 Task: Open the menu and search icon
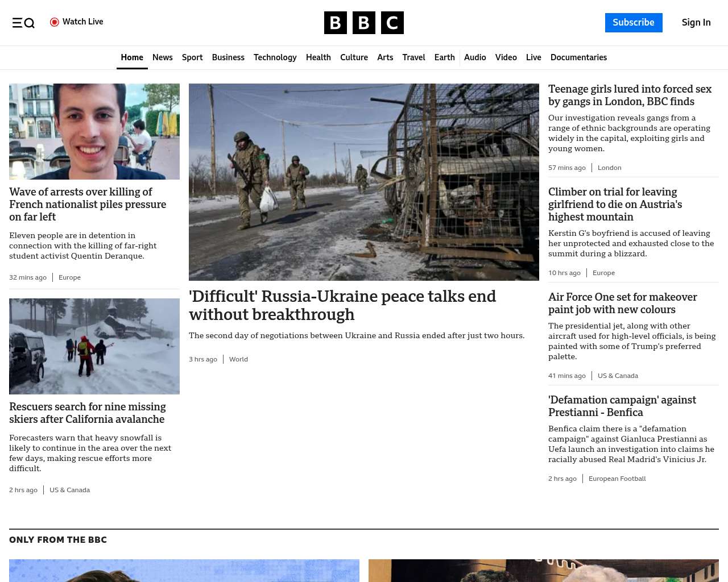[23, 23]
